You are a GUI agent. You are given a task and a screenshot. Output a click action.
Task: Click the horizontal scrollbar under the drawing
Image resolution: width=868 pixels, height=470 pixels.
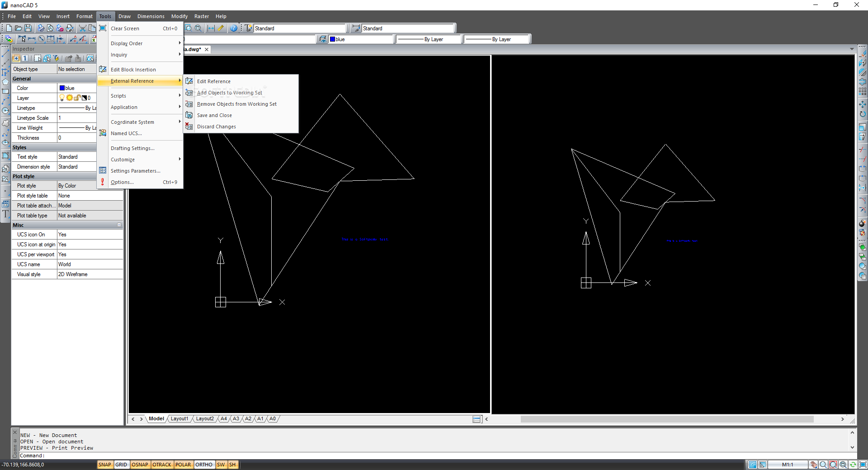(667, 419)
